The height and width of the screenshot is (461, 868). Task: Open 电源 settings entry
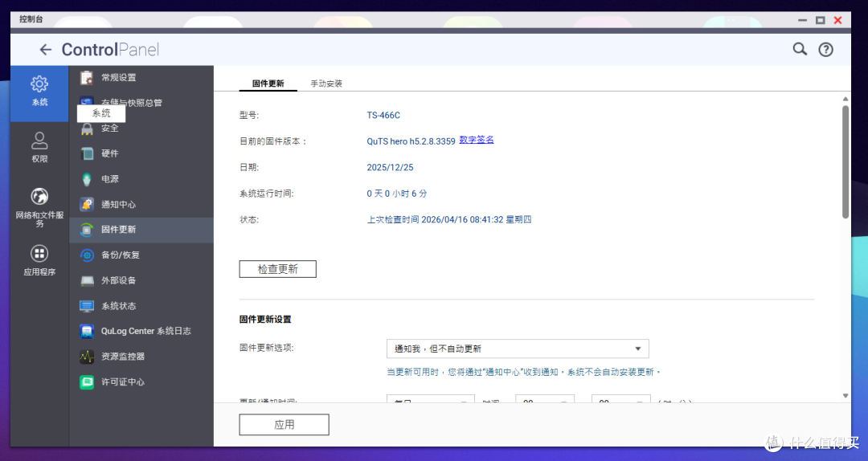pos(141,179)
